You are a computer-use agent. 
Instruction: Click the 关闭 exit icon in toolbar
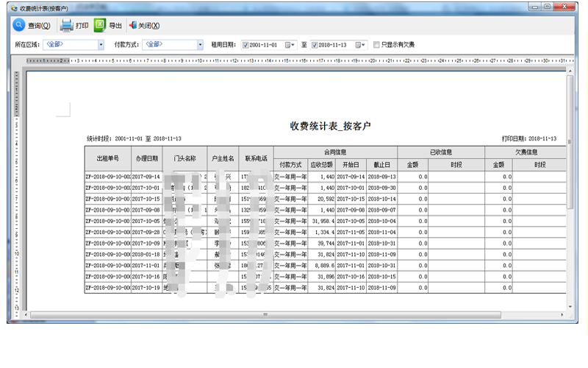(133, 25)
